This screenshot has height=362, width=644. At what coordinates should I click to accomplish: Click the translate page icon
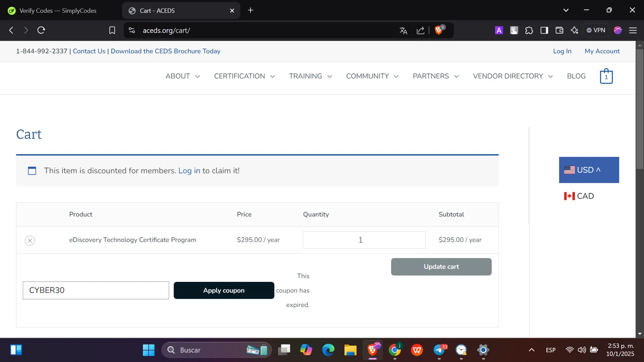[403, 30]
